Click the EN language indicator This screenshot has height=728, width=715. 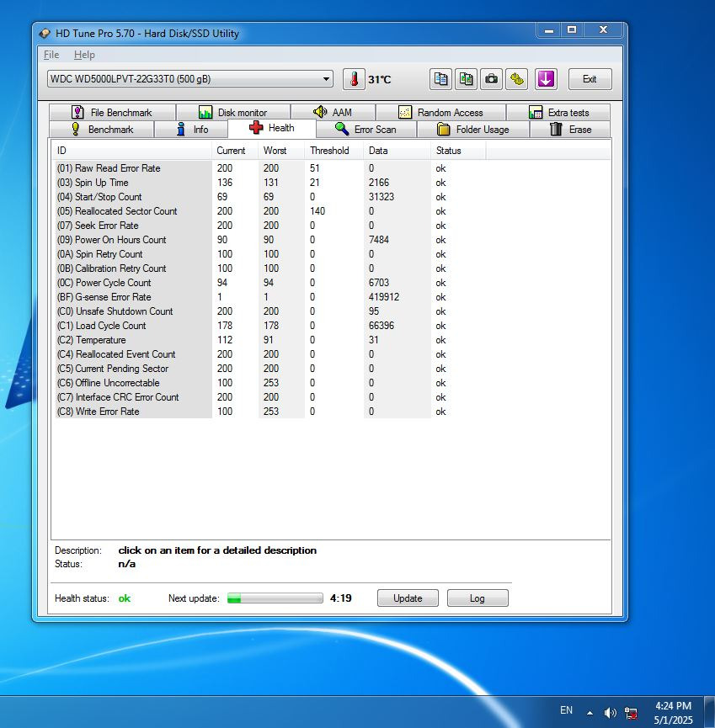(x=566, y=710)
